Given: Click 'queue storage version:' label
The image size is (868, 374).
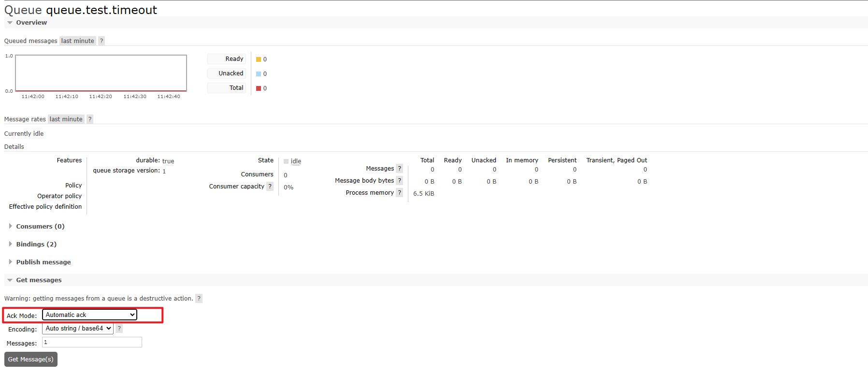Looking at the screenshot, I should point(127,171).
